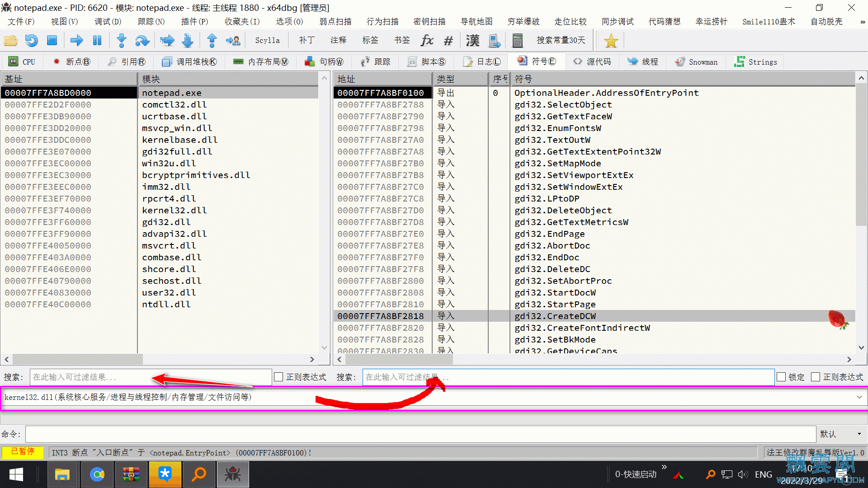
Task: Switch to the 句柄 handles tab
Action: click(x=324, y=62)
